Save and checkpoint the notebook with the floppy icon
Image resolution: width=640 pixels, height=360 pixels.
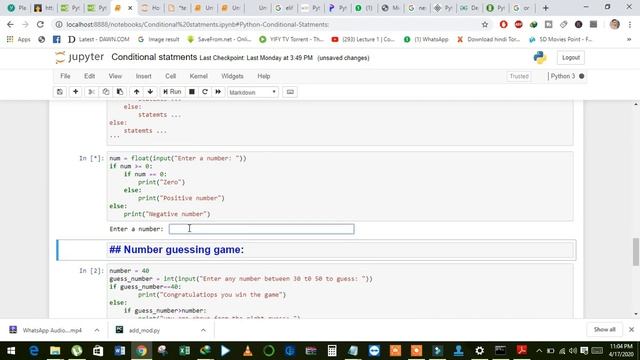(x=60, y=92)
